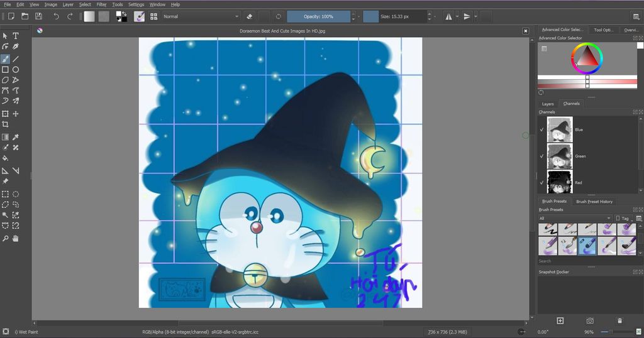Image resolution: width=644 pixels, height=338 pixels.
Task: Expand horizontal mirror options arrow
Action: pos(457,16)
